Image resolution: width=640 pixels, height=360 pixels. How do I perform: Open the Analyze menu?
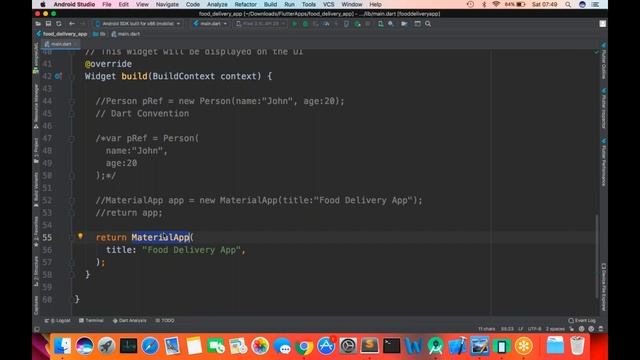(x=217, y=4)
